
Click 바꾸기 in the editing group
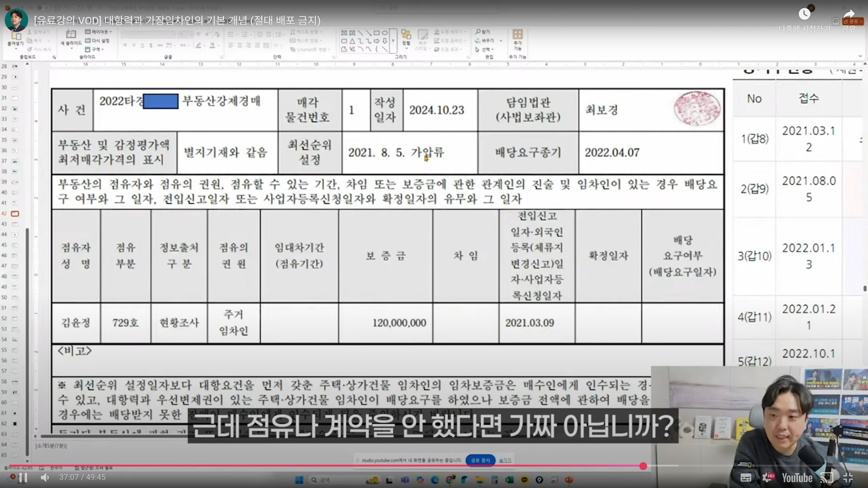coord(485,41)
